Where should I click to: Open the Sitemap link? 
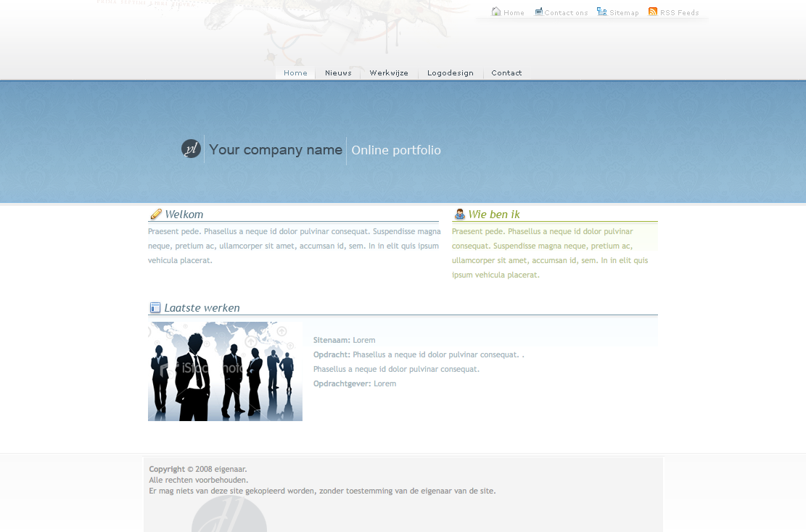624,13
